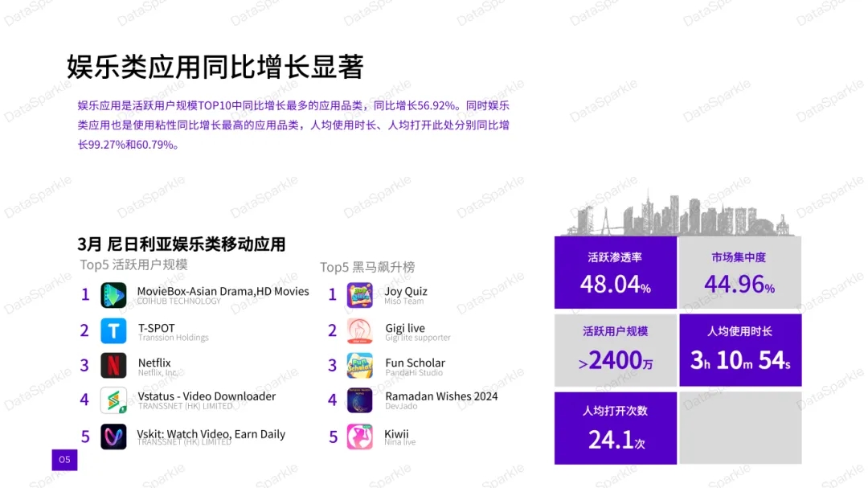The height and width of the screenshot is (488, 868).
Task: Select the Vskit Watch Video icon
Action: point(113,436)
